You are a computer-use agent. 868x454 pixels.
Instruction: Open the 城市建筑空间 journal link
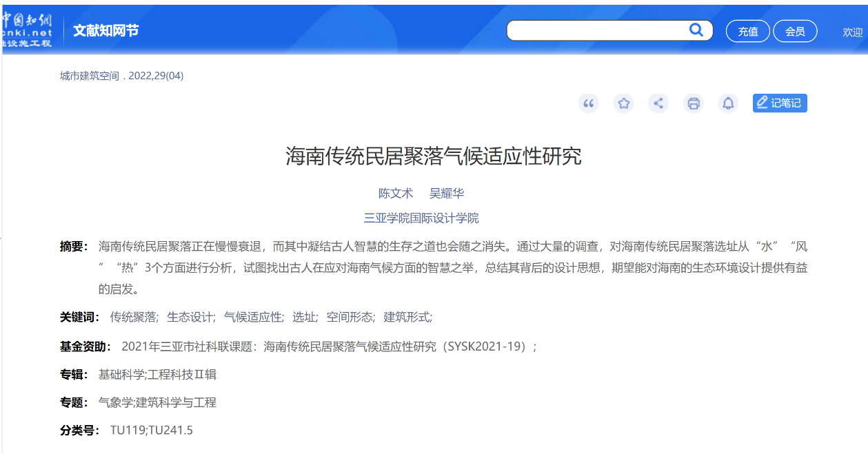click(90, 76)
